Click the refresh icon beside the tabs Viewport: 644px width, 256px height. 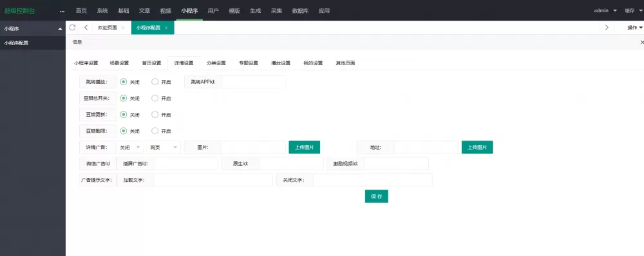click(x=72, y=28)
